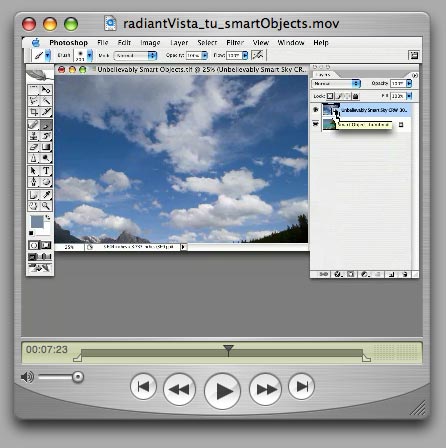Screen dimensions: 446x448
Task: Open the Filter menu
Action: click(x=235, y=43)
